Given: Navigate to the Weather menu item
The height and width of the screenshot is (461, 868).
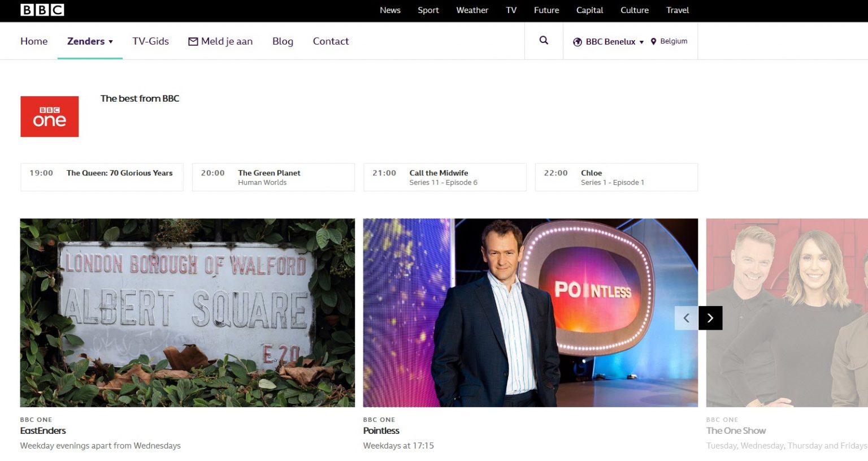Looking at the screenshot, I should pos(472,10).
